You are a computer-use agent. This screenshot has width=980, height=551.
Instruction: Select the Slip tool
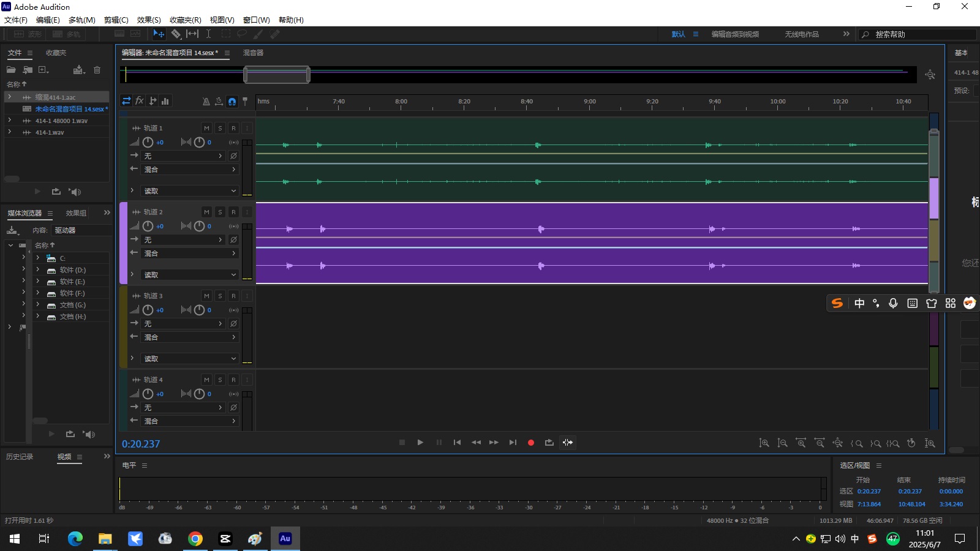coord(192,34)
